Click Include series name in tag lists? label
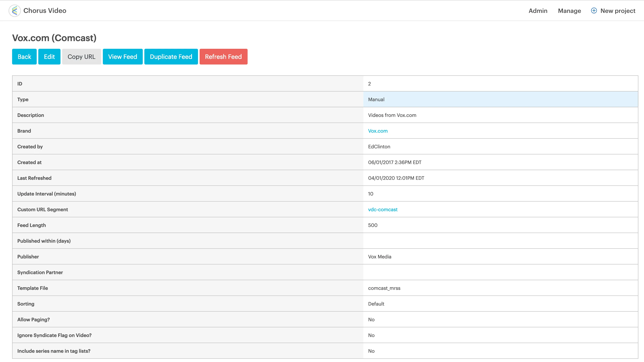The image size is (644, 362). coord(54,351)
